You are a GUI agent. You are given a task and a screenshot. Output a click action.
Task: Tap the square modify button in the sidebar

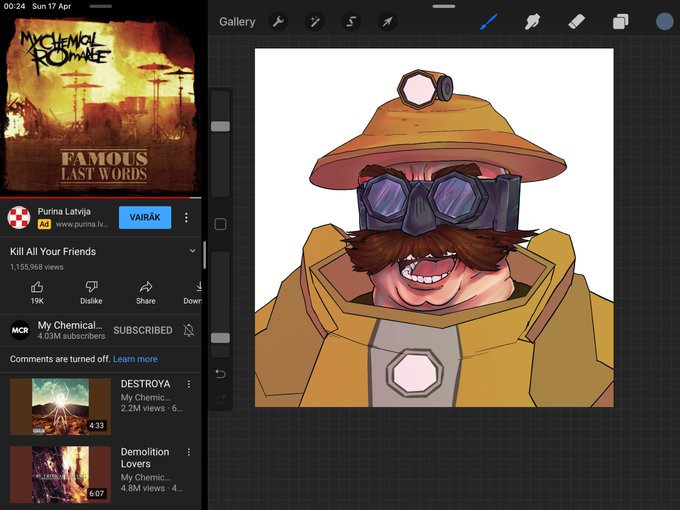[220, 224]
